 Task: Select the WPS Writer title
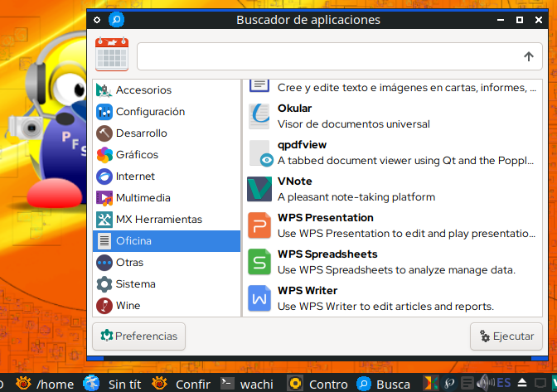click(308, 291)
